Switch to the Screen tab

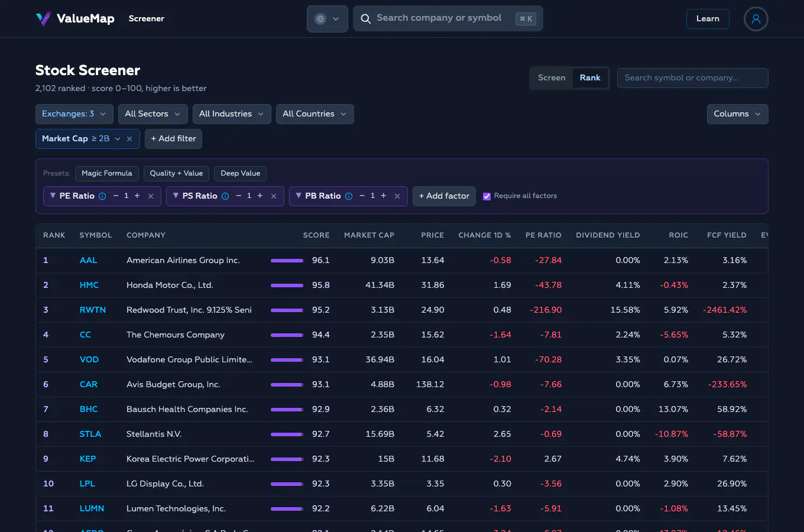(552, 78)
